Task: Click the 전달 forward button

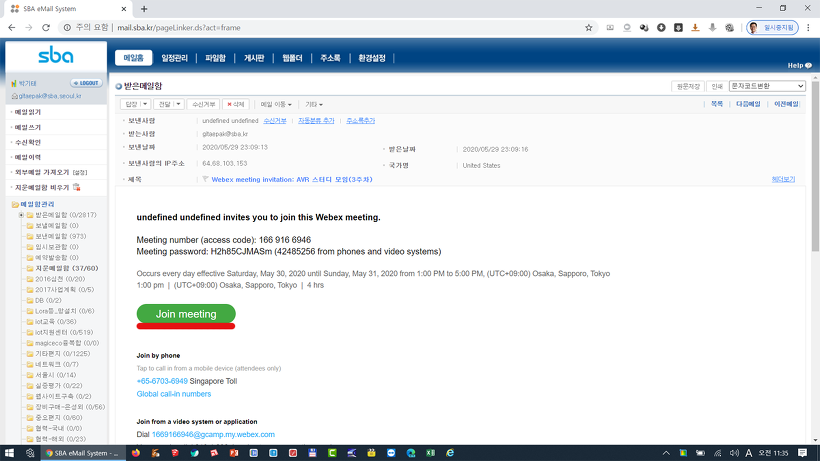Action: pyautogui.click(x=164, y=105)
